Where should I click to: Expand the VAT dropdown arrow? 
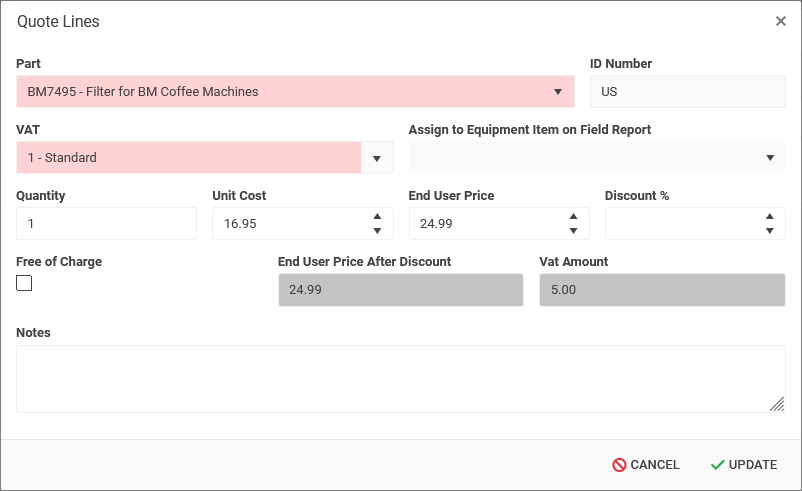(x=377, y=158)
